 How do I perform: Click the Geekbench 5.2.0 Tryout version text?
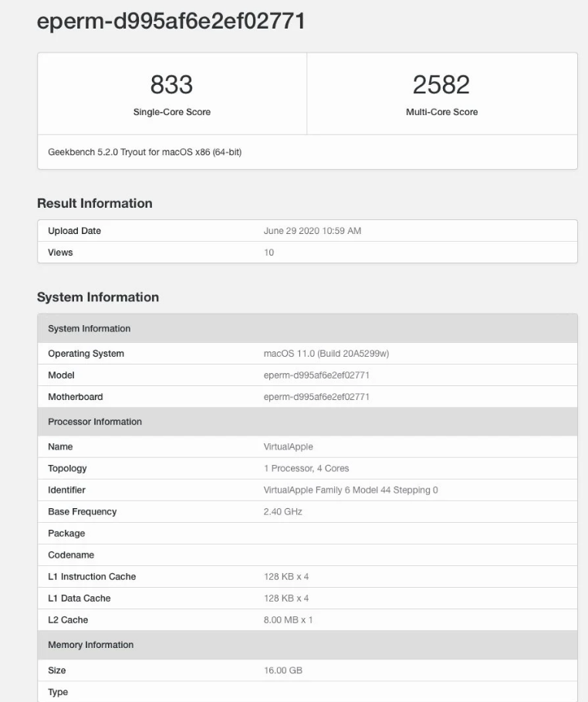coord(144,152)
